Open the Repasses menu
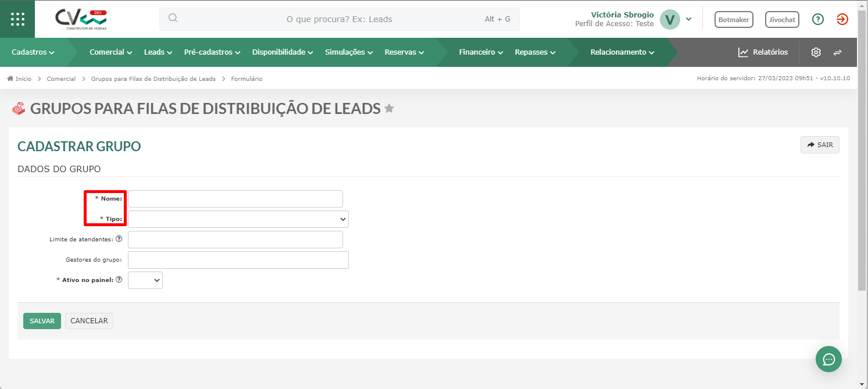The width and height of the screenshot is (868, 389). (535, 52)
